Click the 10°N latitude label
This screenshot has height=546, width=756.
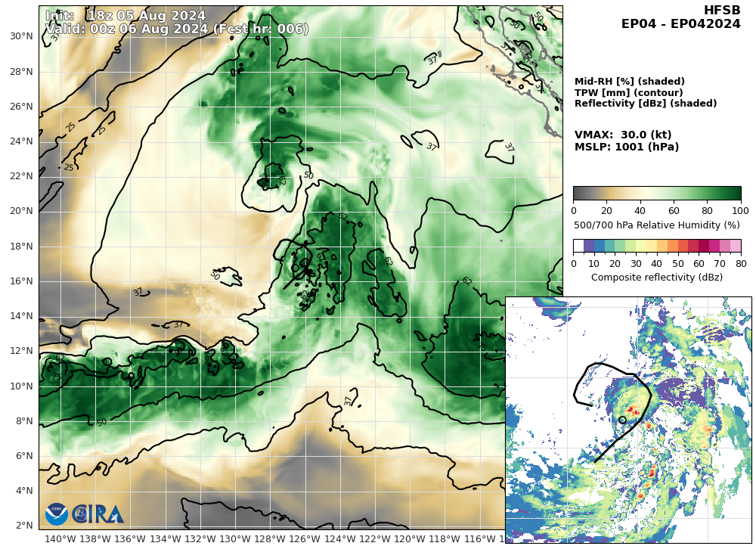21,386
